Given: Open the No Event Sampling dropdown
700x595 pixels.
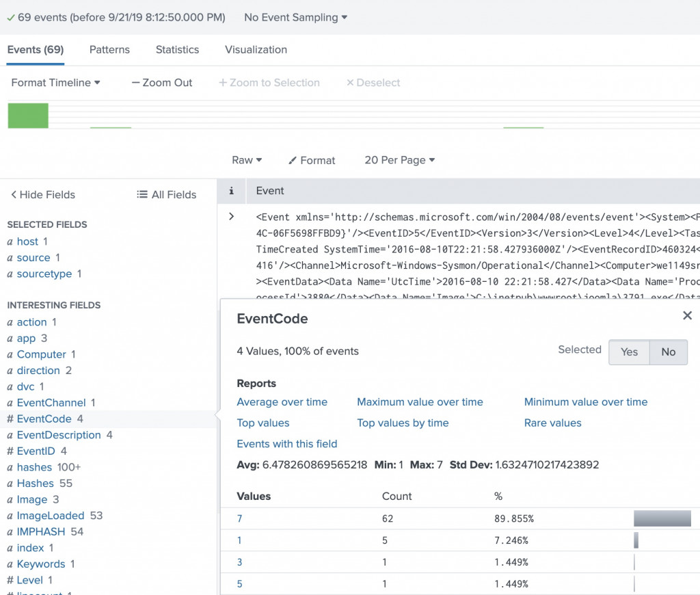Looking at the screenshot, I should 295,17.
